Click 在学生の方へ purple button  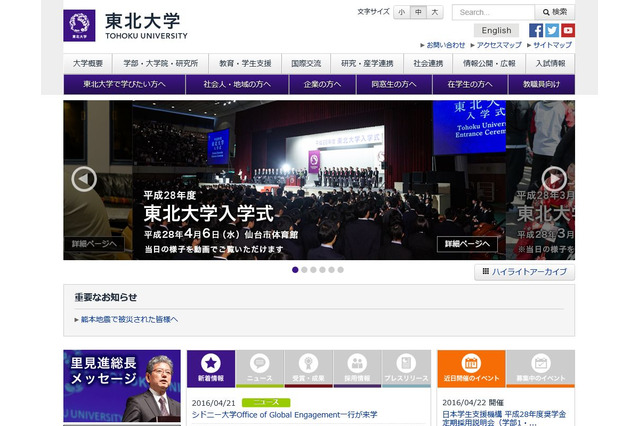tap(470, 84)
